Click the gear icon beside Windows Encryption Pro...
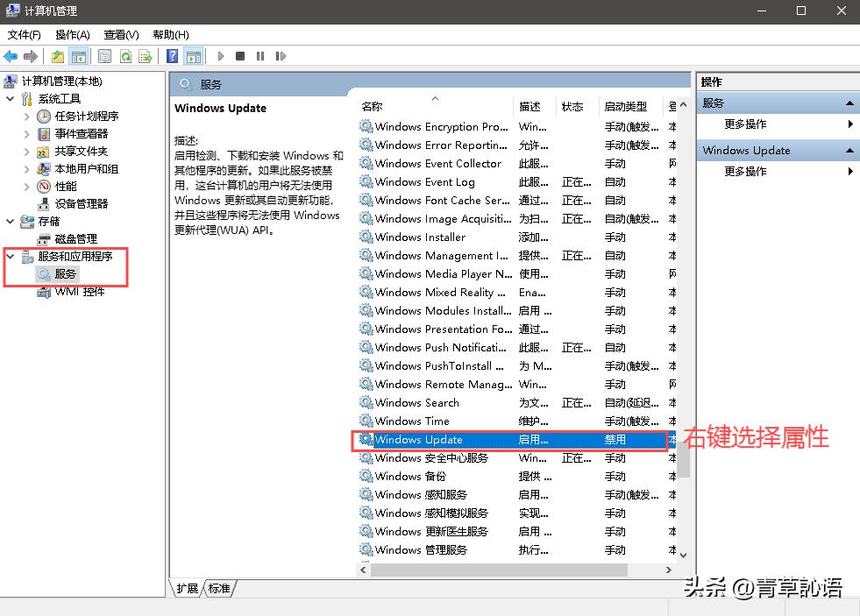This screenshot has height=616, width=860. pos(366,126)
